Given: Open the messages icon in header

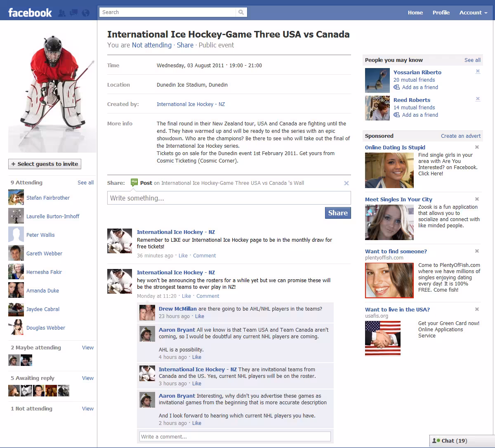Looking at the screenshot, I should click(x=74, y=13).
